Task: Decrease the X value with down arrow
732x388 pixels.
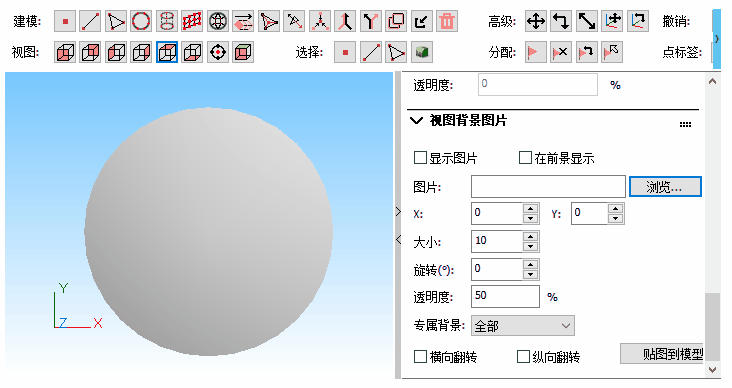Action: tap(530, 219)
